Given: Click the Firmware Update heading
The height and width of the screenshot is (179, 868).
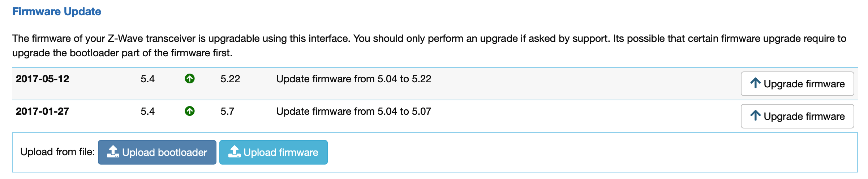Looking at the screenshot, I should click(x=57, y=12).
